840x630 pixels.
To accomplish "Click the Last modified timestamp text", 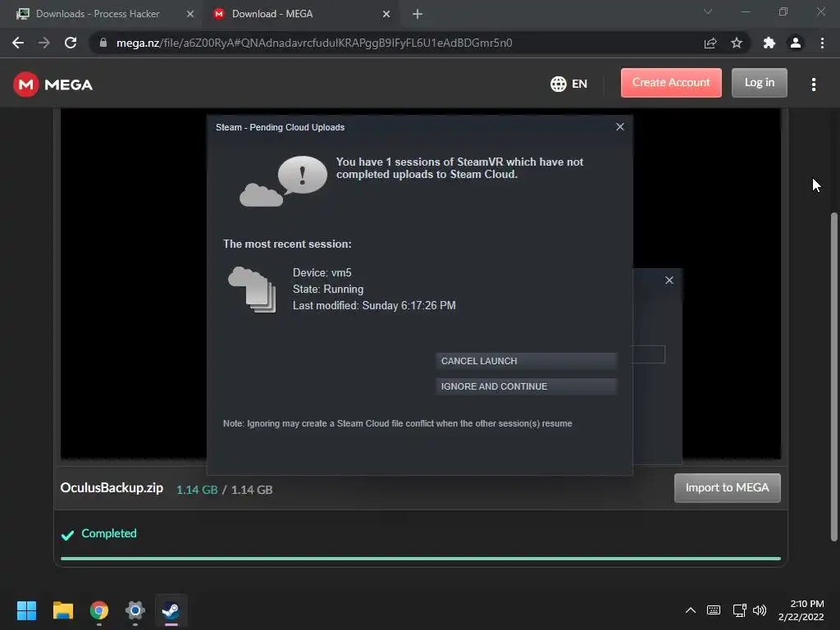I will pyautogui.click(x=374, y=305).
